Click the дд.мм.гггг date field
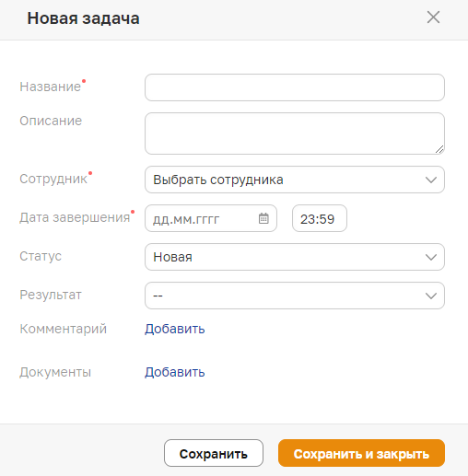The image size is (468, 476). tap(211, 218)
